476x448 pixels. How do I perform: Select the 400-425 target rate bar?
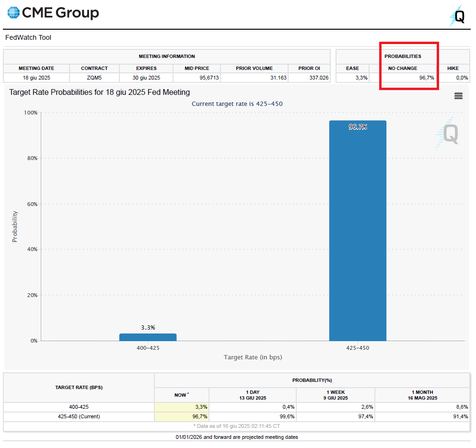(x=148, y=337)
